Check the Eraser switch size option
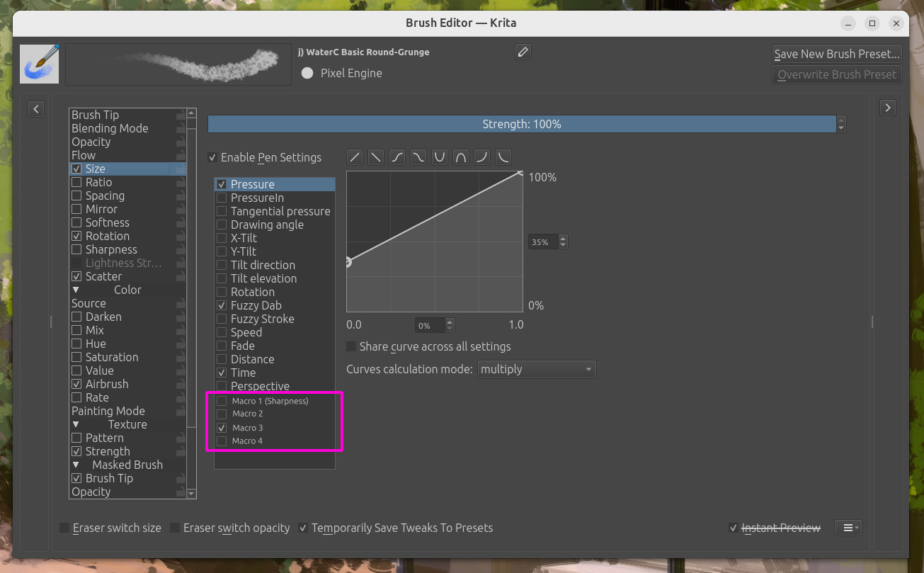 click(64, 528)
